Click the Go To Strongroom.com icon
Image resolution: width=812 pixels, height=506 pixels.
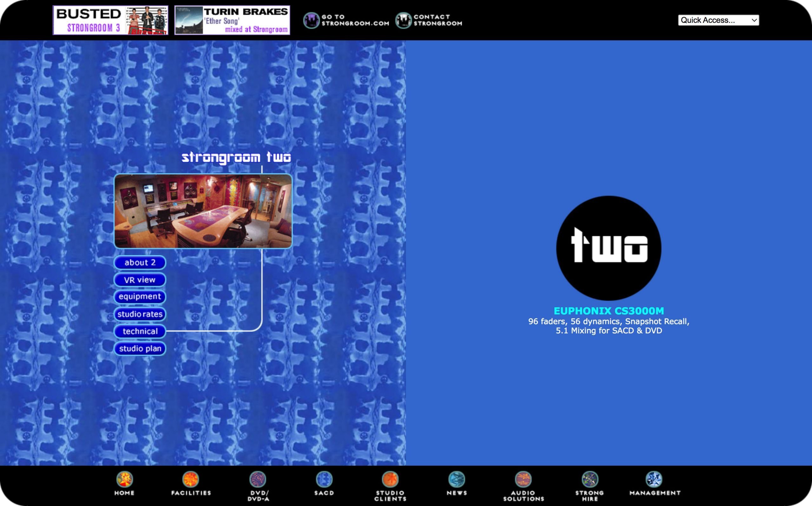click(x=311, y=20)
